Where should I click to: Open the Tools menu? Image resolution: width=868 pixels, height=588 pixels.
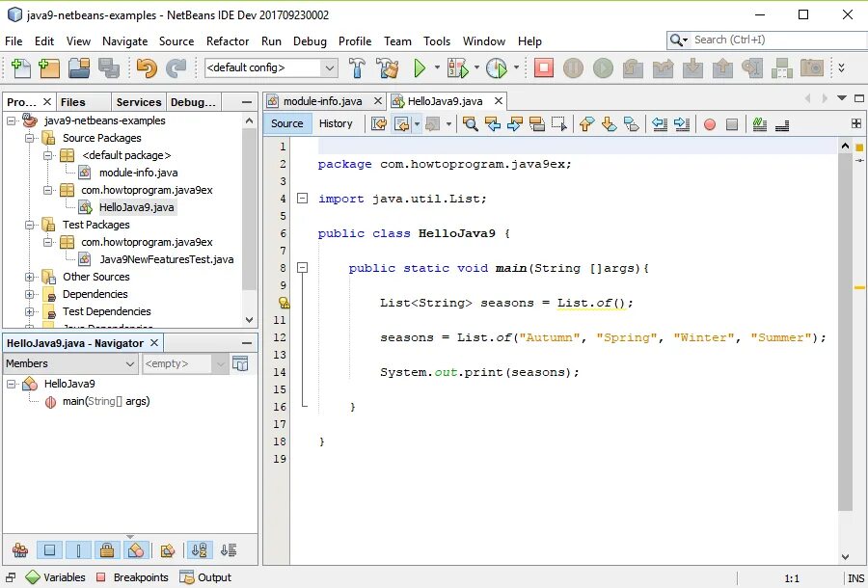tap(437, 41)
